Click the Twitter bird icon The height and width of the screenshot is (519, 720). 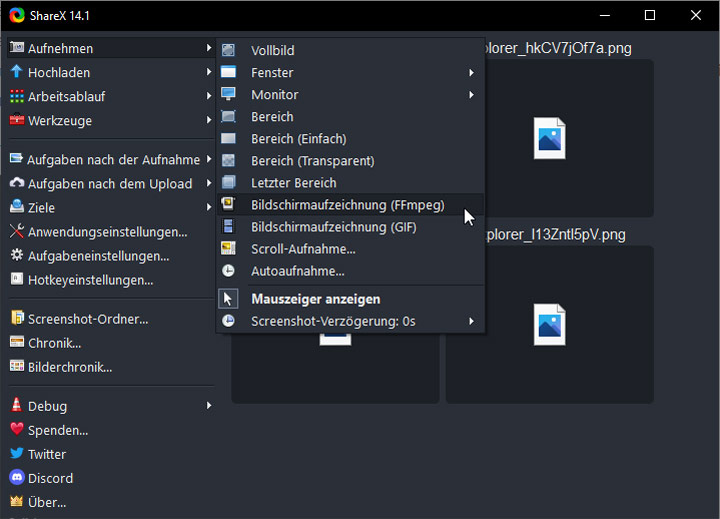(x=17, y=454)
